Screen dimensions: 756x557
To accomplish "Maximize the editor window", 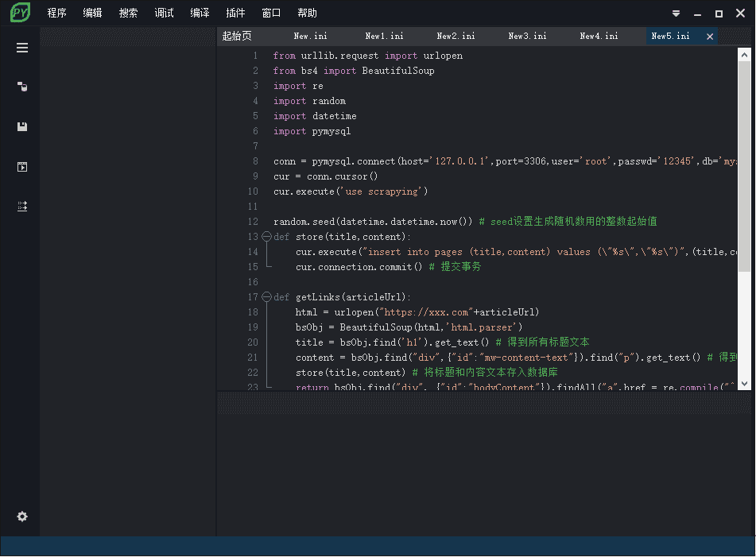I will coord(719,14).
